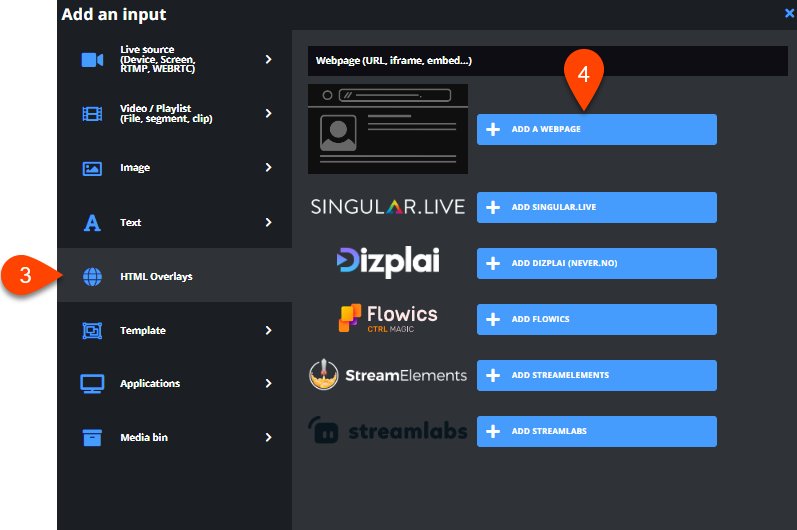Screen dimensions: 797x530
Task: Expand Applications category chevron arrow
Action: tap(268, 383)
